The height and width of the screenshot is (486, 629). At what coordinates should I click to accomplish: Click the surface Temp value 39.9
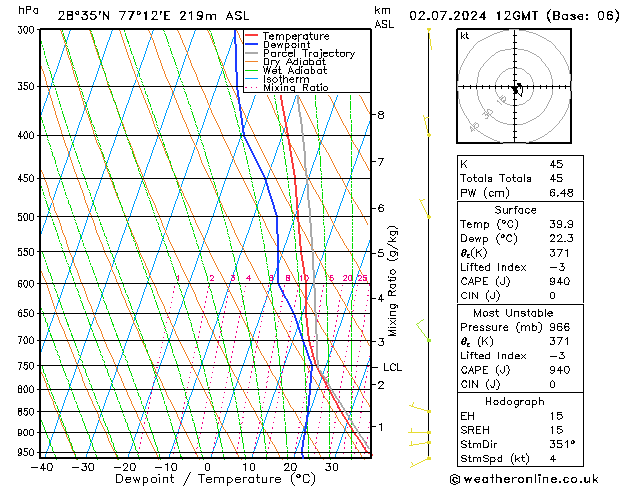click(561, 224)
